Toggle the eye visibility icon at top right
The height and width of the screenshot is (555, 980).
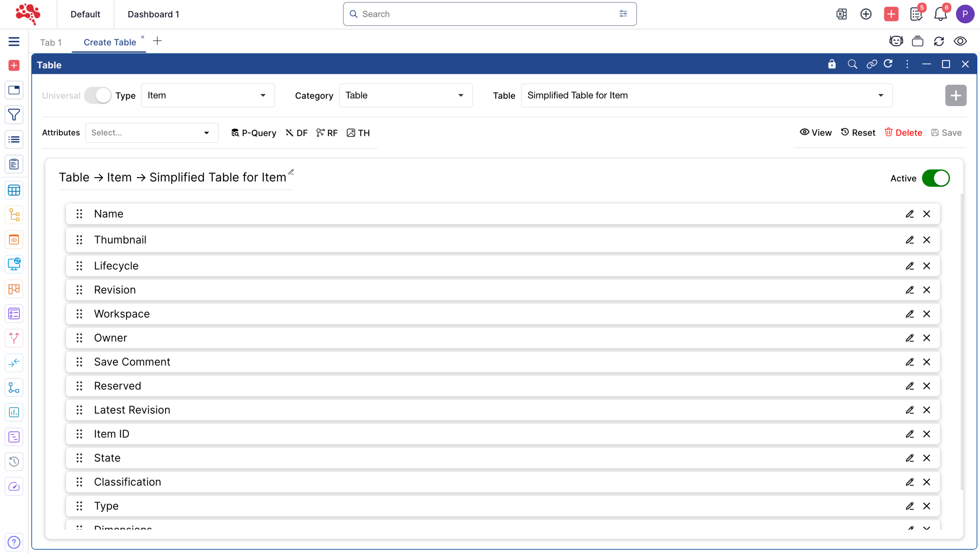pyautogui.click(x=960, y=41)
